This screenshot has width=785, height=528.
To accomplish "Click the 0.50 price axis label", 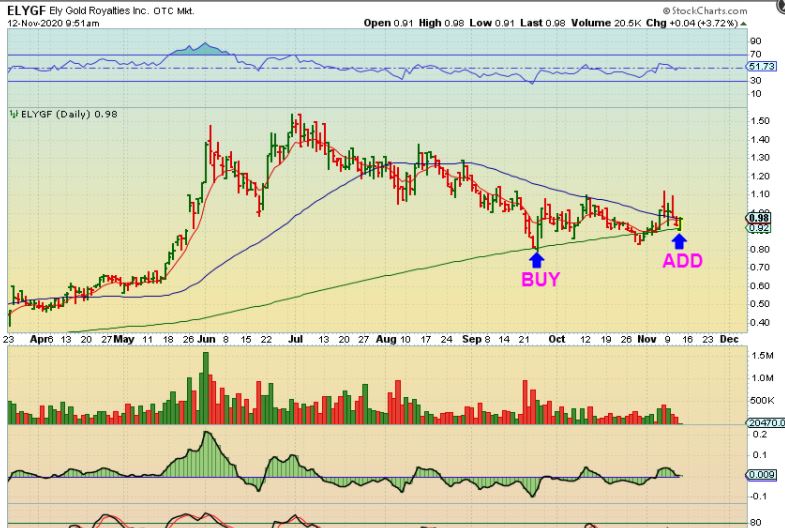I will [x=760, y=304].
